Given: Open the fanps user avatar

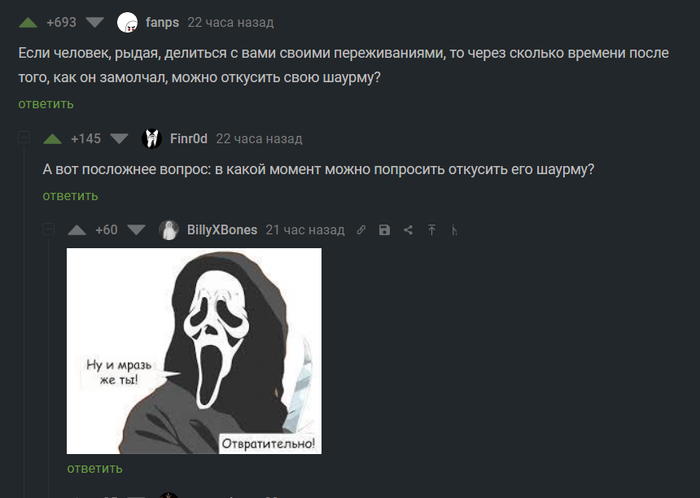Looking at the screenshot, I should tap(127, 22).
